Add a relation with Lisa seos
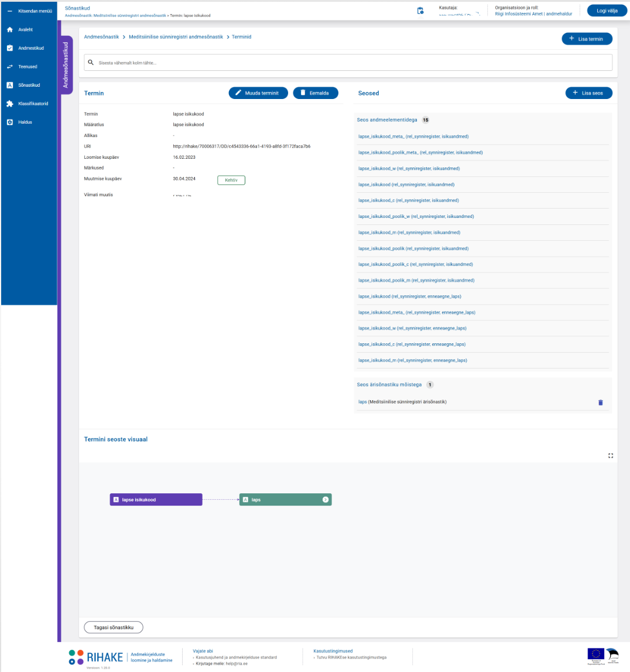630x672 pixels. [x=588, y=93]
